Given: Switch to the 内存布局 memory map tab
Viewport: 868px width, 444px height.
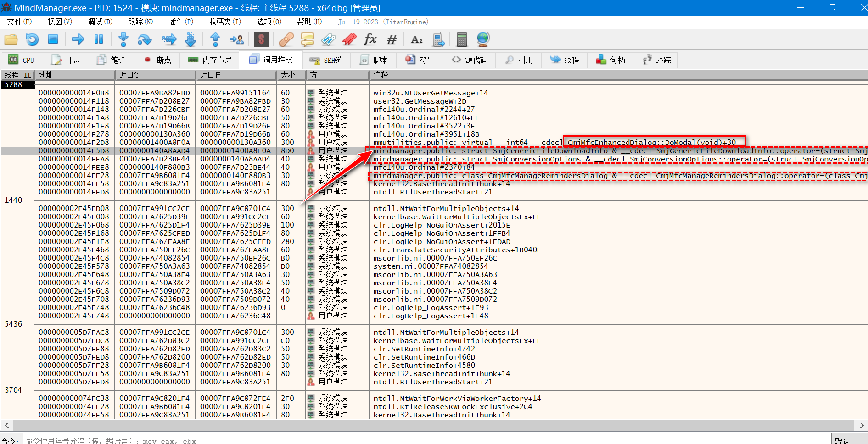Looking at the screenshot, I should pyautogui.click(x=210, y=60).
